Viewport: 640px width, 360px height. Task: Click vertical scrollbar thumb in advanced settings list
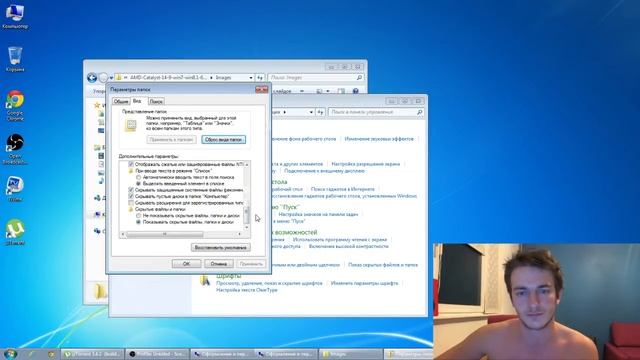tap(246, 215)
